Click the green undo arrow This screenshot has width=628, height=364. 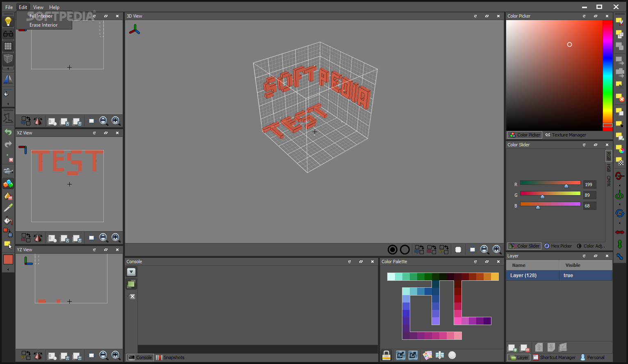[8, 132]
